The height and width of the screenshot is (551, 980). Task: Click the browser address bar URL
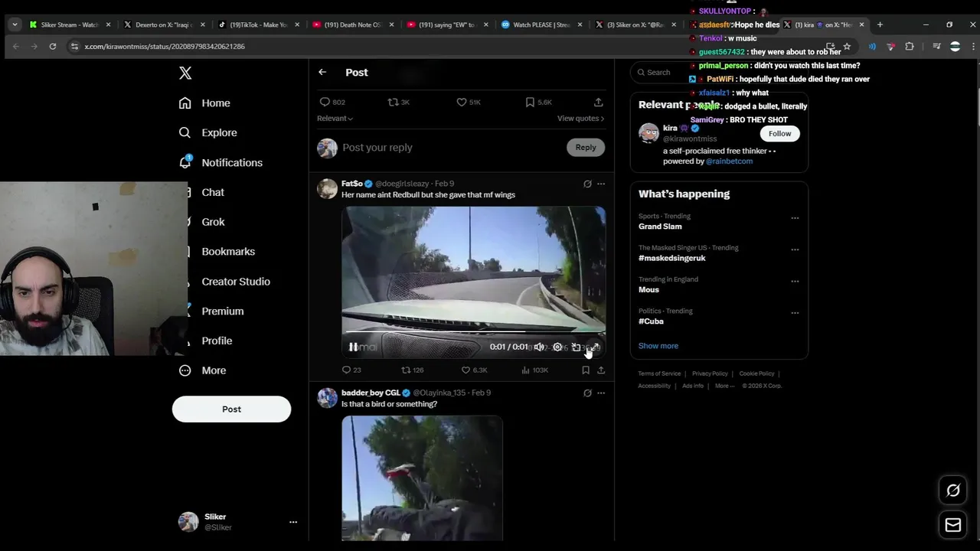coord(165,47)
